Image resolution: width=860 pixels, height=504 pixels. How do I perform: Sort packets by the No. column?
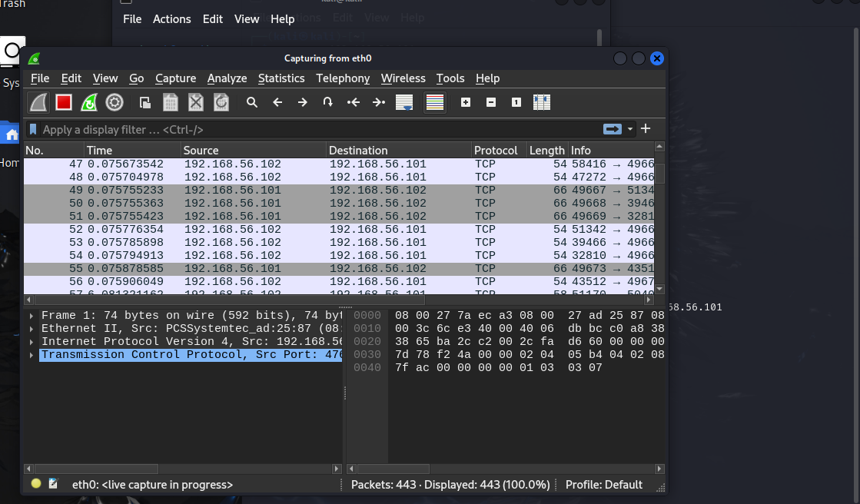(54, 151)
